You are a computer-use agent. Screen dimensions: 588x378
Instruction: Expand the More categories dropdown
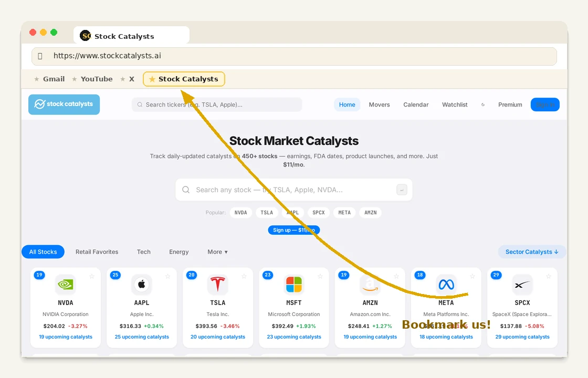tap(217, 252)
